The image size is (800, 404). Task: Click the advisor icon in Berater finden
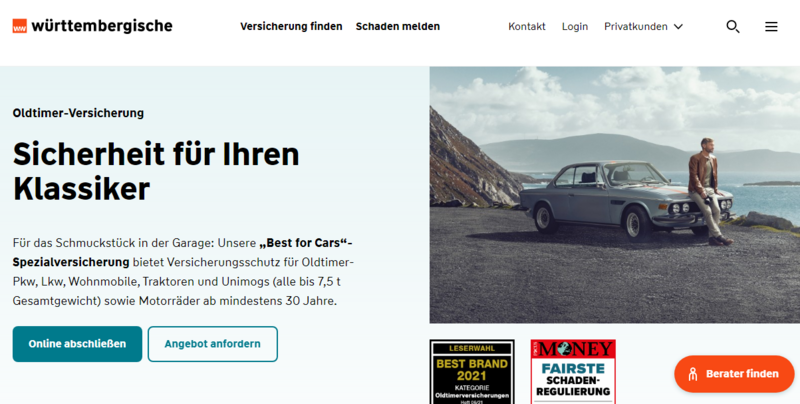[x=692, y=374]
